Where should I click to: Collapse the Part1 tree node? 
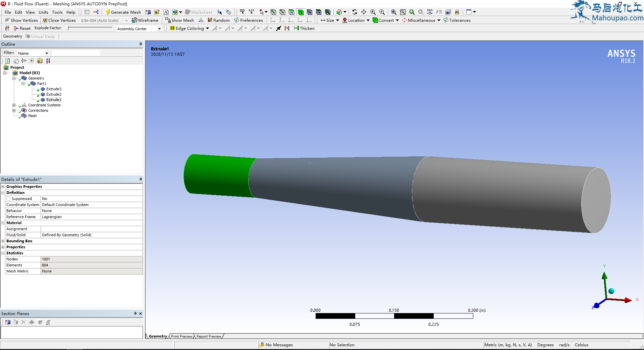tap(23, 84)
